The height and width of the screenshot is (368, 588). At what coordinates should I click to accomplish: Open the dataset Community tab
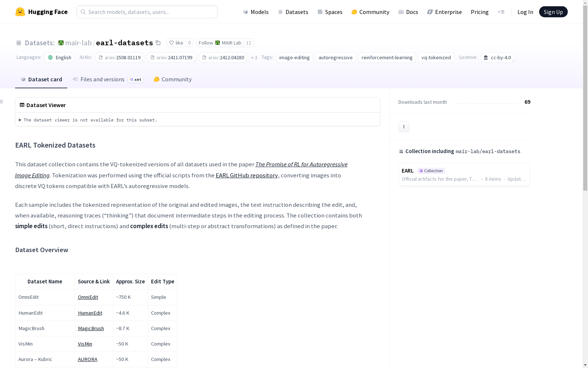click(173, 79)
